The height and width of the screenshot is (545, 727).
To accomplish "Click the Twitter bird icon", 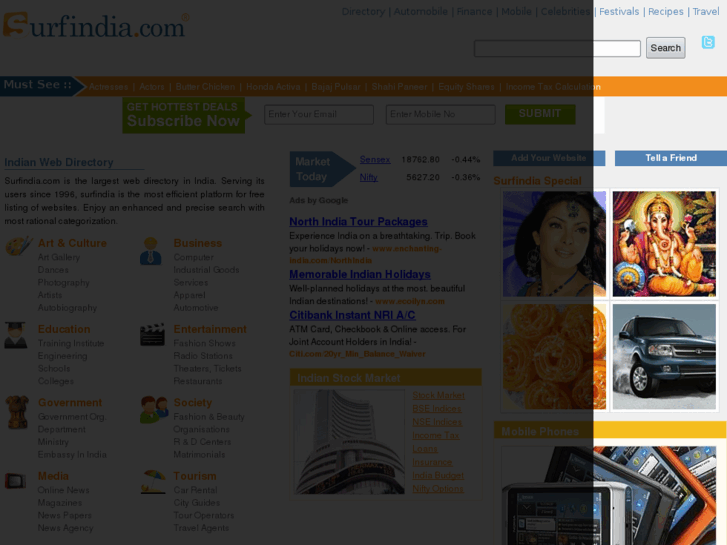I will (x=708, y=42).
